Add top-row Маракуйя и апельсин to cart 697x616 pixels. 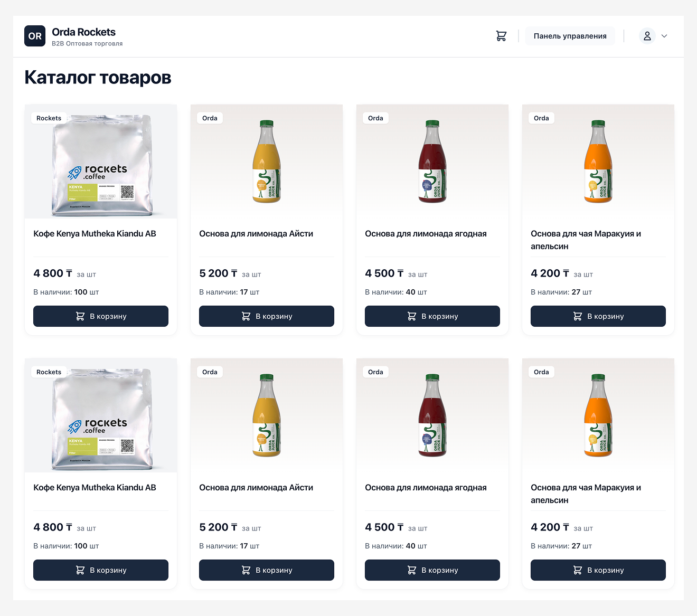[598, 316]
